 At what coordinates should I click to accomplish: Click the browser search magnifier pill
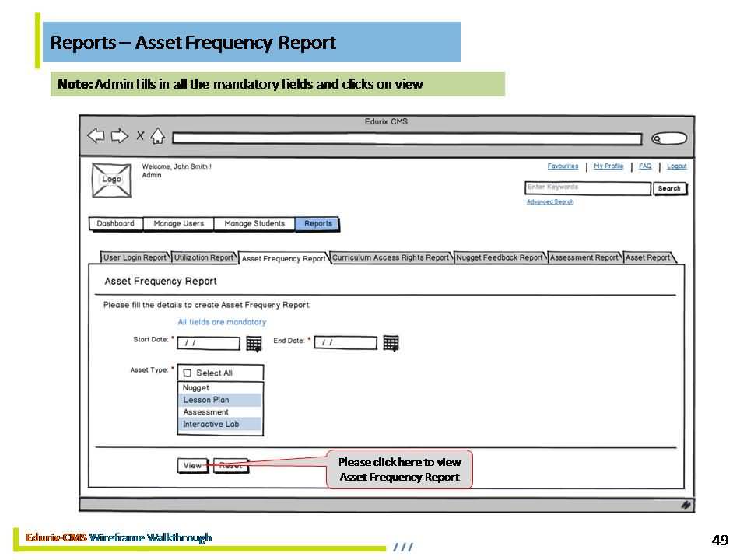(x=669, y=138)
